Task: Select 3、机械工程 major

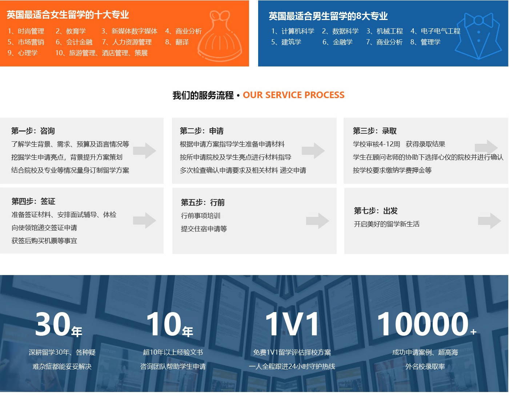Action: [x=385, y=31]
